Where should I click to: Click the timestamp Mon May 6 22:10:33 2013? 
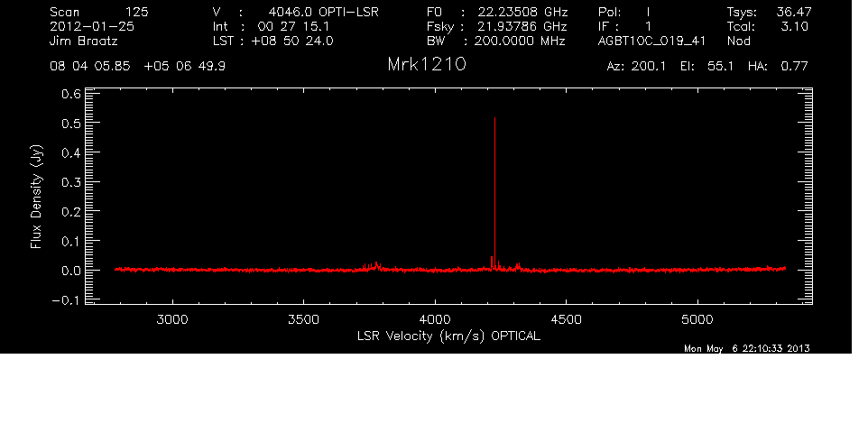[x=746, y=348]
